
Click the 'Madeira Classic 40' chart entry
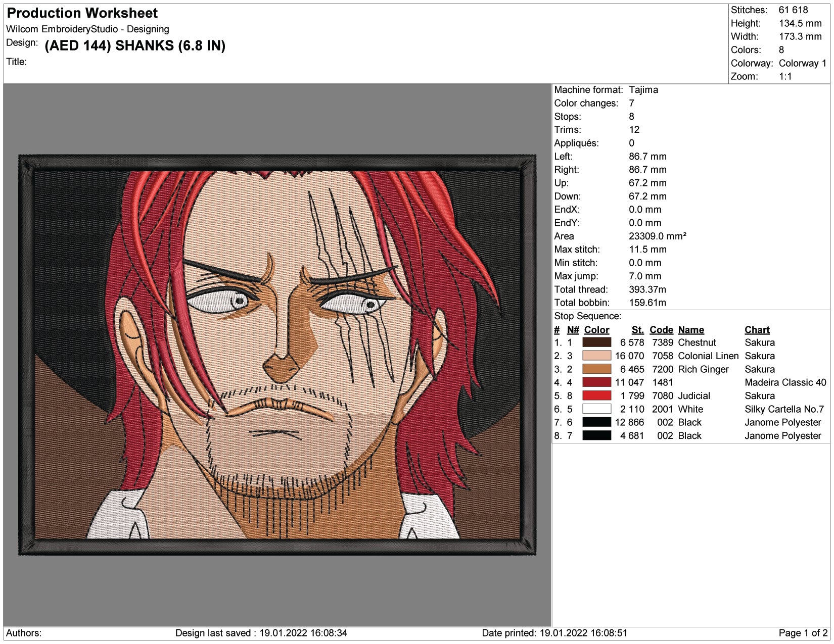click(x=785, y=382)
